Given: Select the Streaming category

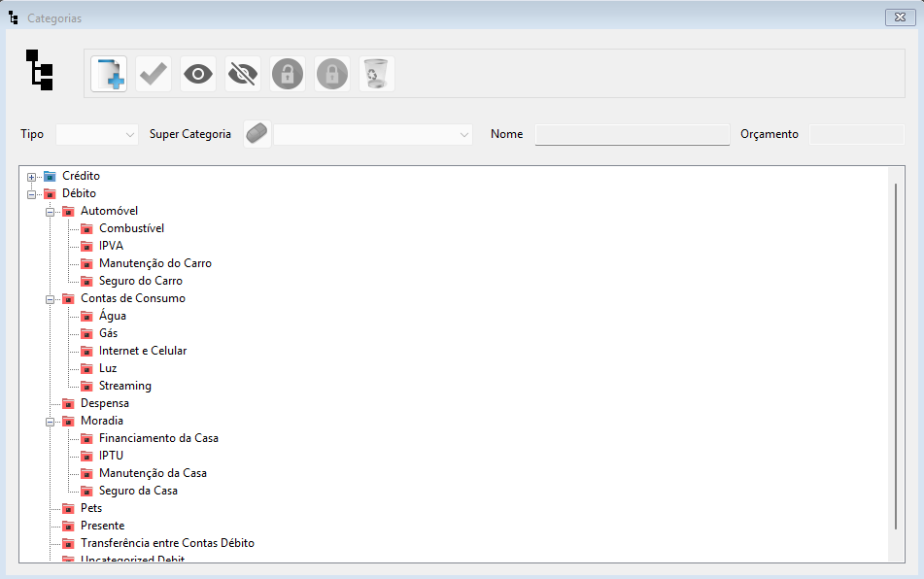Looking at the screenshot, I should point(125,386).
